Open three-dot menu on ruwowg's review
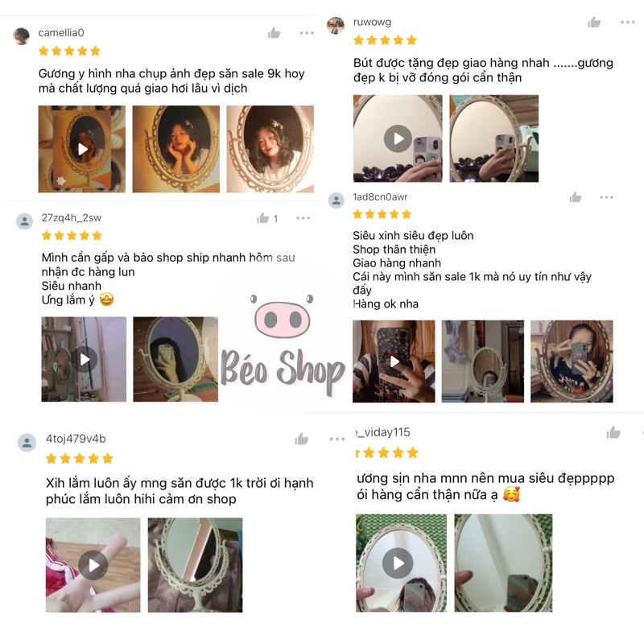644x644 pixels. coord(628,23)
